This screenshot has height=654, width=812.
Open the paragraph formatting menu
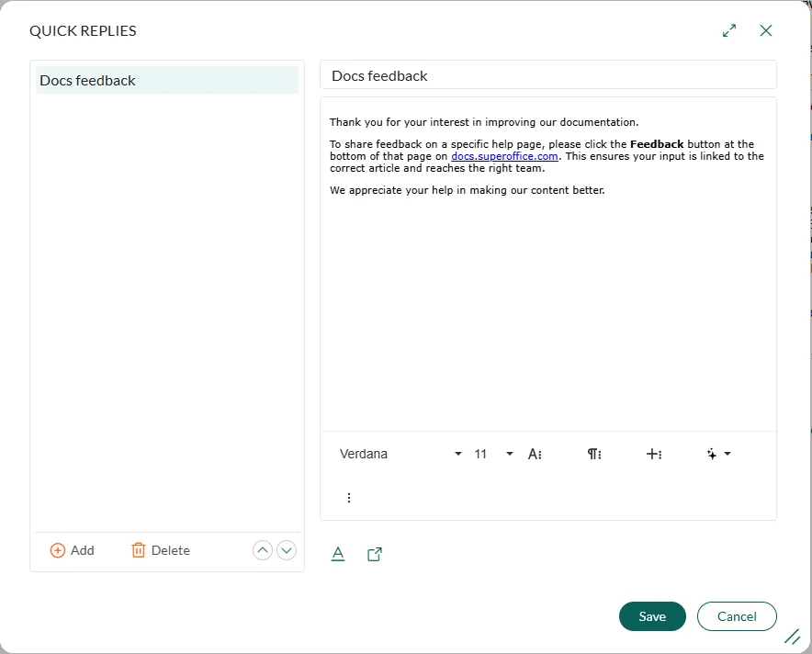594,454
